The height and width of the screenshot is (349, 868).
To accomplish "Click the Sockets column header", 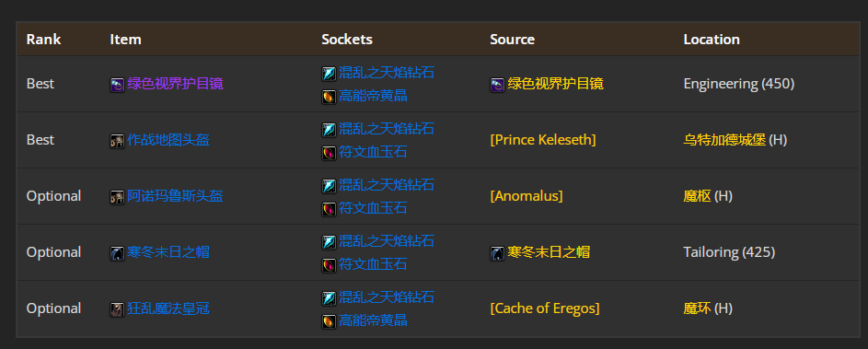I will (347, 40).
